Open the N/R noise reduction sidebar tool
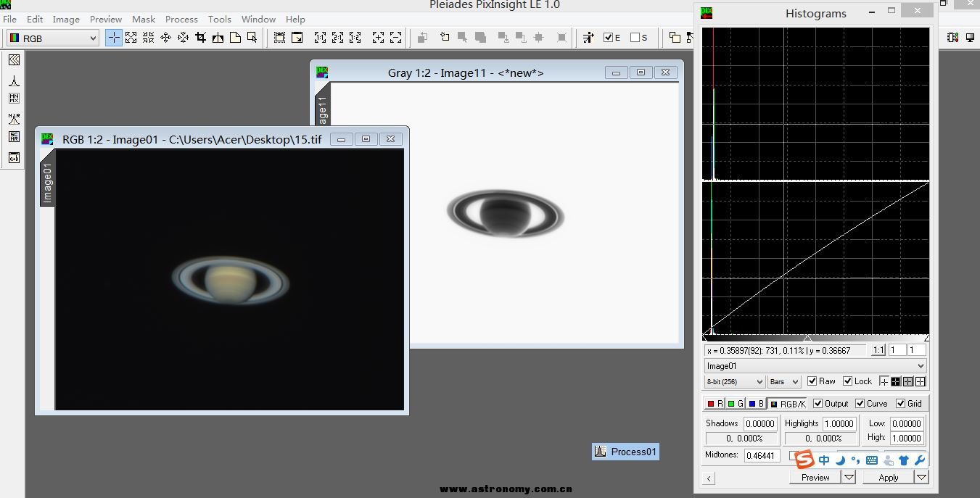Screen dimensions: 980x498 pos(14,119)
